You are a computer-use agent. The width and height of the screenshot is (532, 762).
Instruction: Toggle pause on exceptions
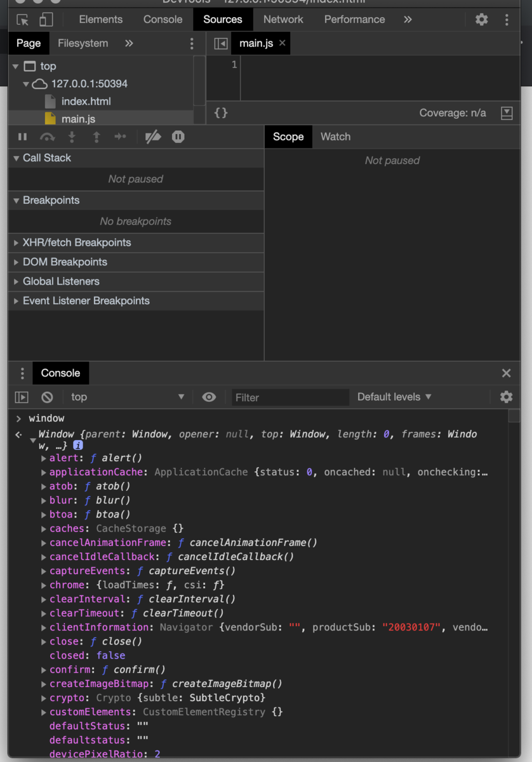[x=178, y=137]
